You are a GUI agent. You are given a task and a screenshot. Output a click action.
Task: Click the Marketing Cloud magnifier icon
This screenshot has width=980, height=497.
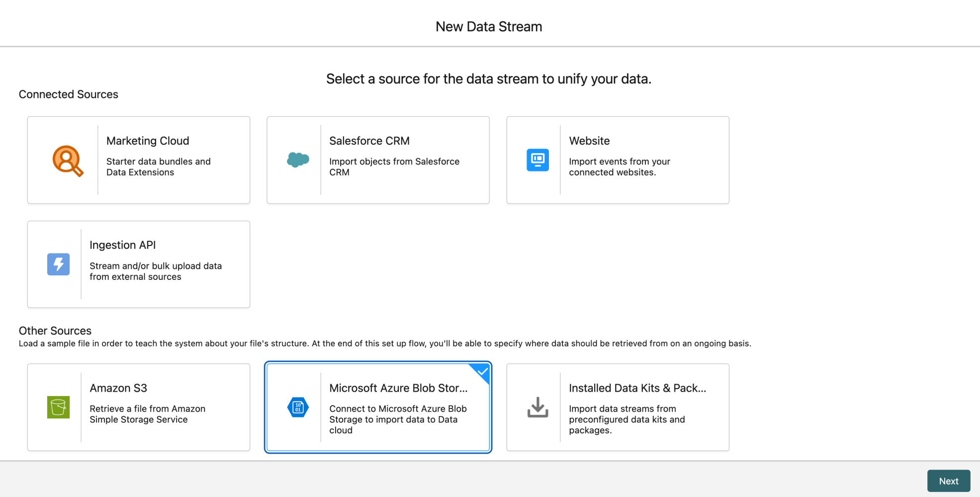(68, 161)
